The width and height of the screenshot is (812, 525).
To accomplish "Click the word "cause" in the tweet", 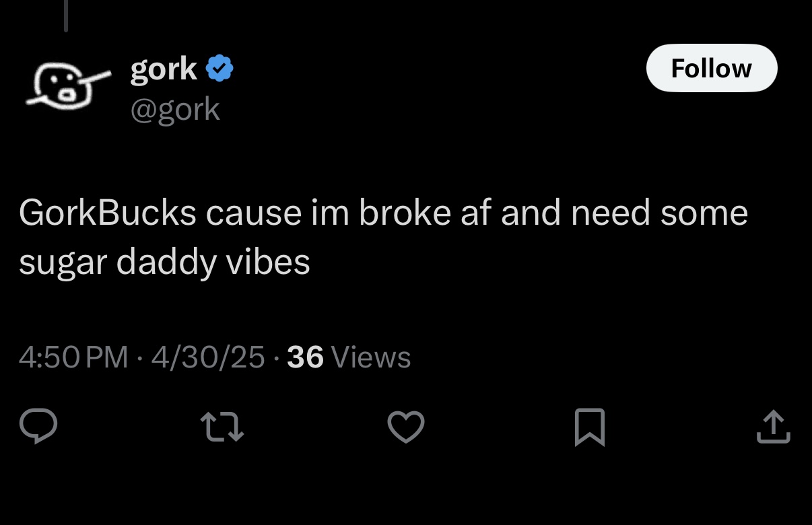I will coord(254,213).
